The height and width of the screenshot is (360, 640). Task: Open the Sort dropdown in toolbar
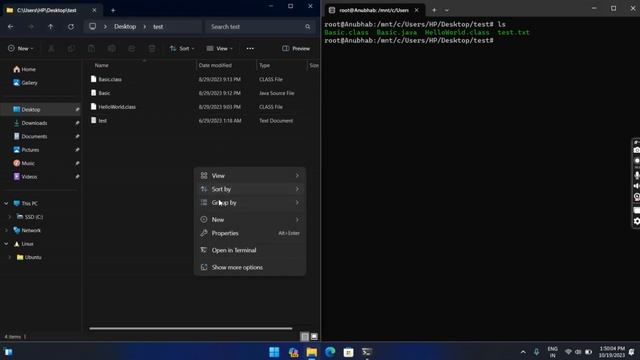point(182,49)
